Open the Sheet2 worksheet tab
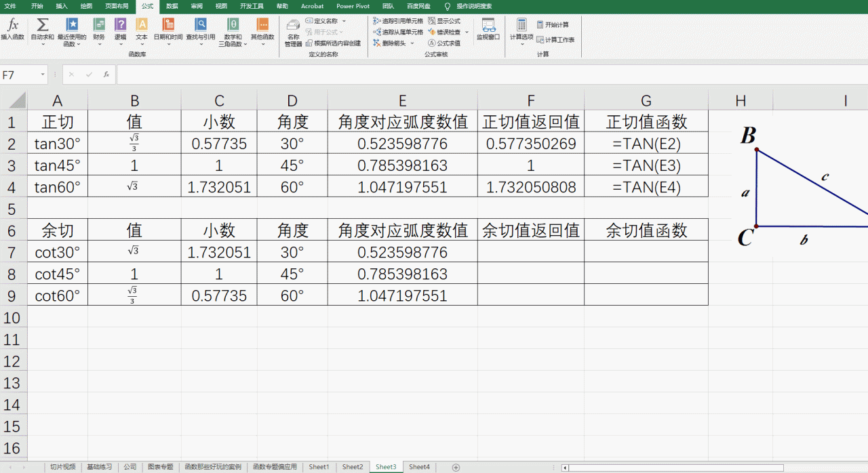 click(353, 467)
